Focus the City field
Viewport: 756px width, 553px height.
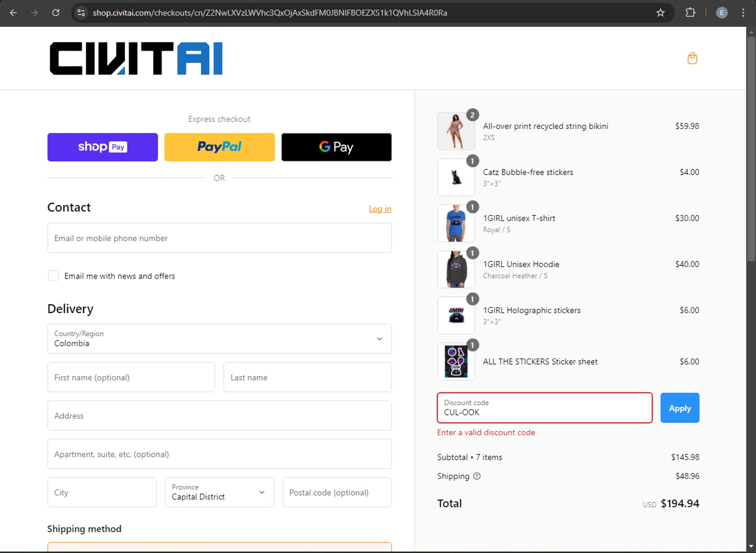[x=102, y=492]
